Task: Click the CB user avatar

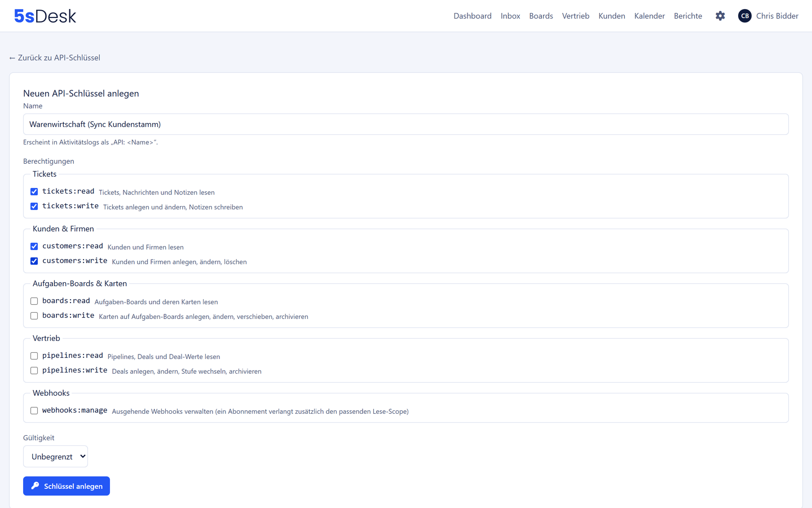Action: (x=745, y=16)
